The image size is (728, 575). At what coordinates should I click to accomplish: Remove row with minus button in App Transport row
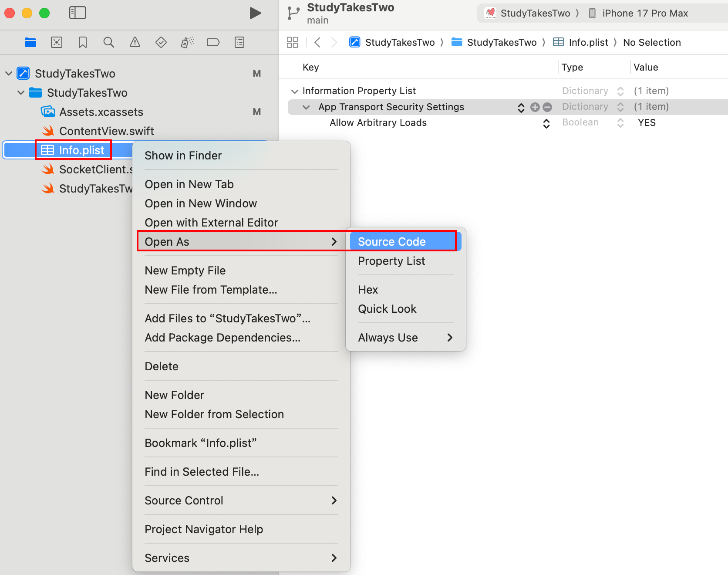(547, 107)
